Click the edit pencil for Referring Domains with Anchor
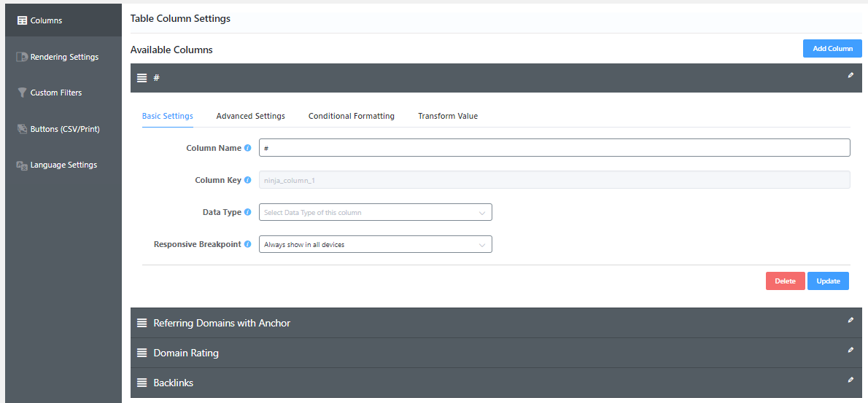 tap(850, 320)
